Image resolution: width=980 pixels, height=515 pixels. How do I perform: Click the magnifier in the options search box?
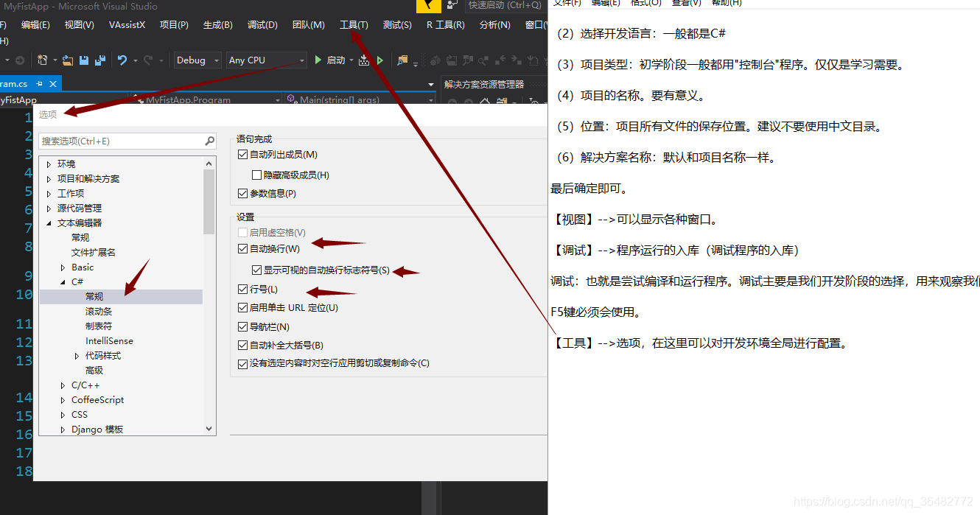coord(210,141)
